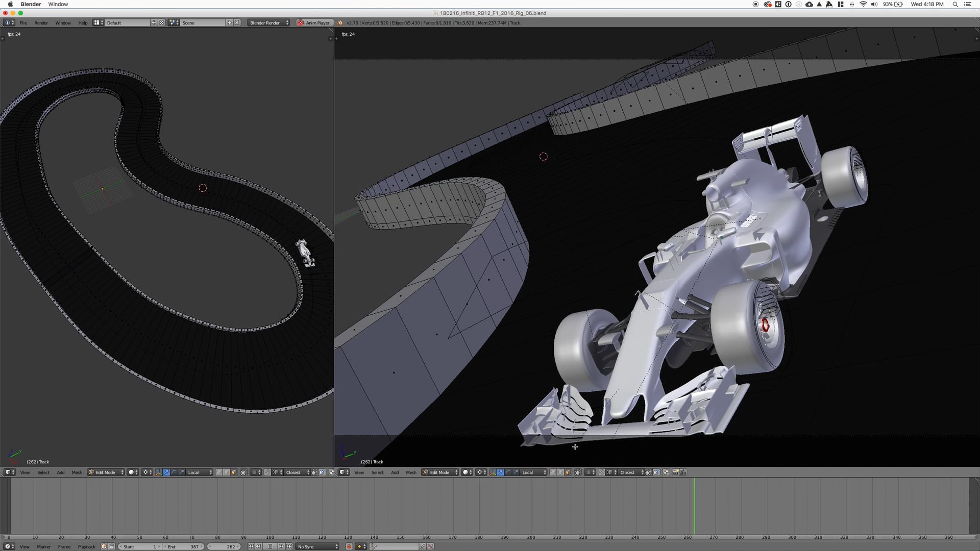
Task: Toggle limit selection to visible in right viewport
Action: tap(578, 472)
